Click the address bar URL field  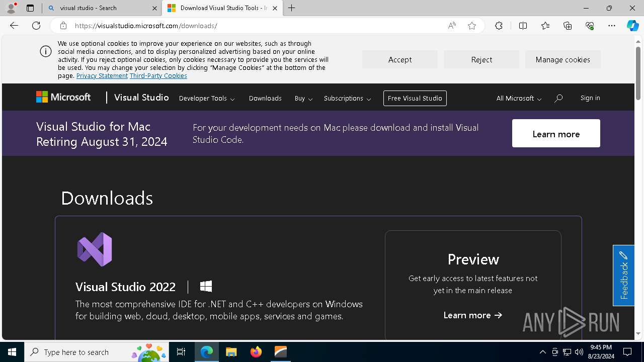coord(257,26)
